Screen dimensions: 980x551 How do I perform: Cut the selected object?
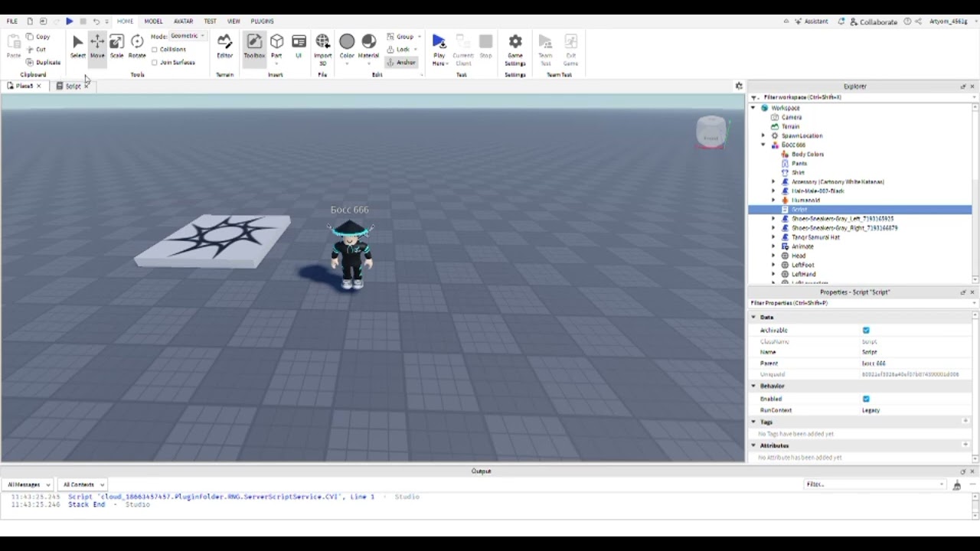[x=36, y=49]
